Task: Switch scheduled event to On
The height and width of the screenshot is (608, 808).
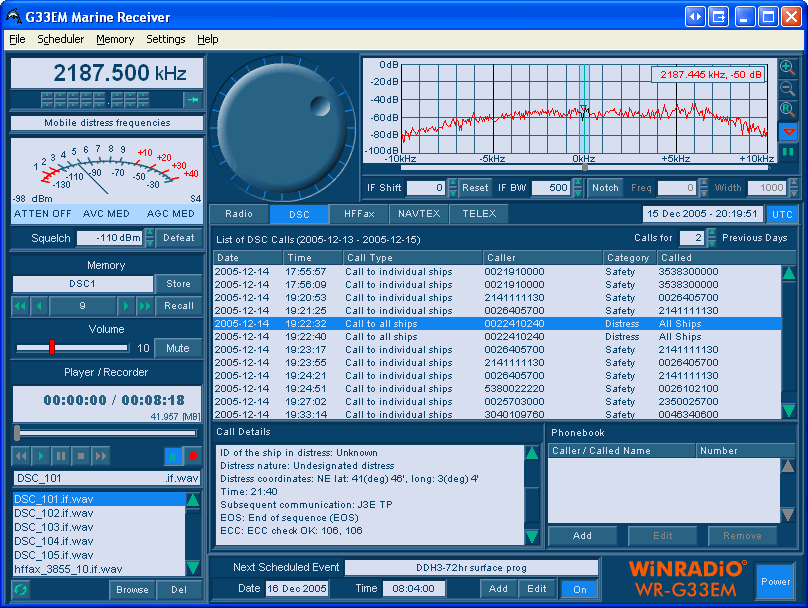Action: (579, 589)
